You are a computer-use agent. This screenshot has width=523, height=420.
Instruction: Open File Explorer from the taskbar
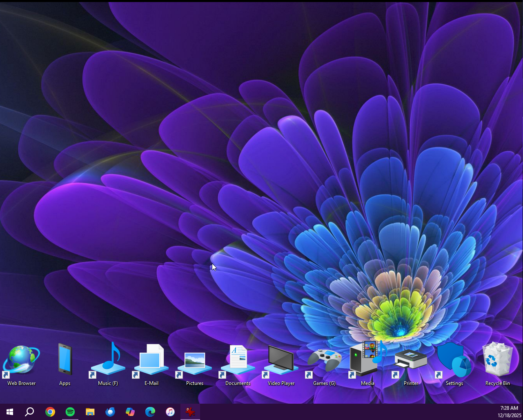(x=90, y=412)
